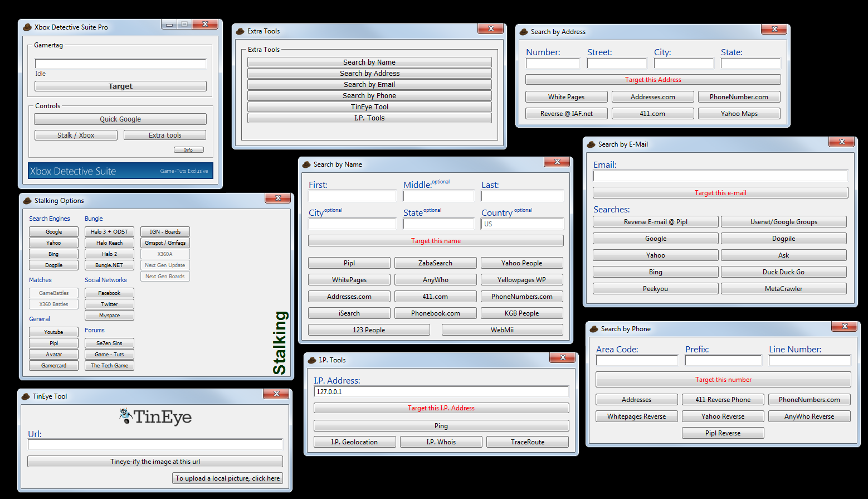Click the KGB People button
This screenshot has width=868, height=499.
(522, 313)
